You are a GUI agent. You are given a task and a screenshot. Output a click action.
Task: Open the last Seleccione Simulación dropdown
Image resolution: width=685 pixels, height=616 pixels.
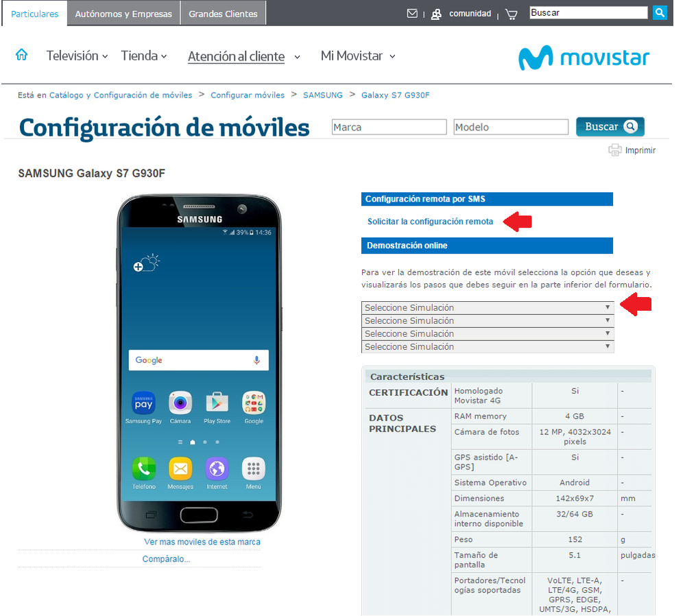pyautogui.click(x=487, y=346)
